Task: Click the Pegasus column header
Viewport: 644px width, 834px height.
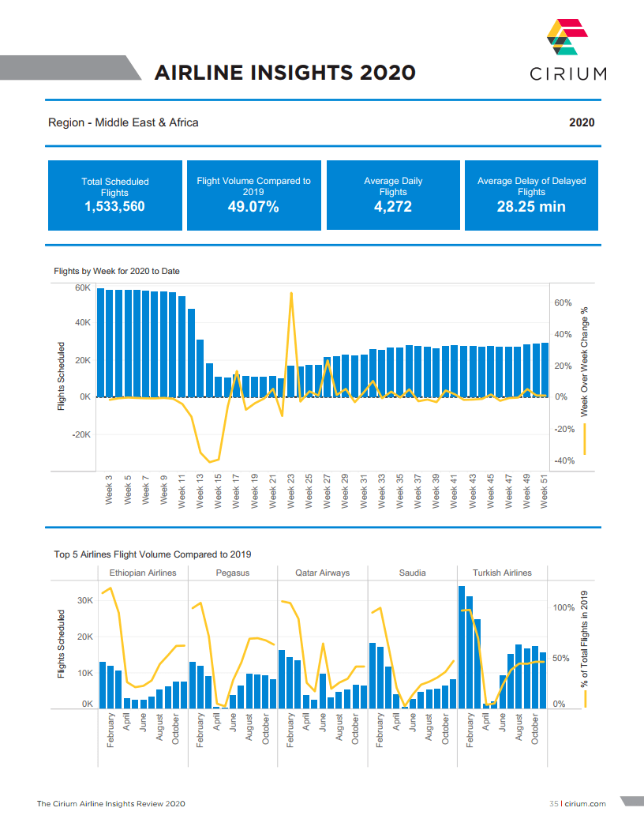Action: coord(233,573)
